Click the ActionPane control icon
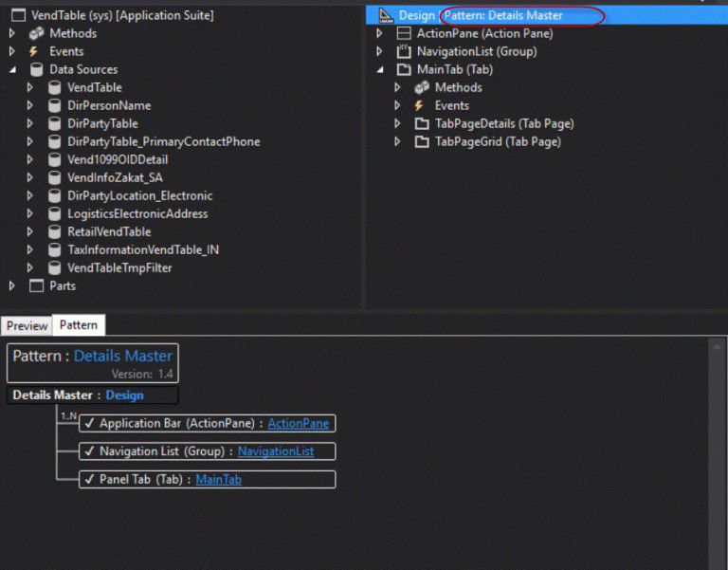 [x=404, y=33]
